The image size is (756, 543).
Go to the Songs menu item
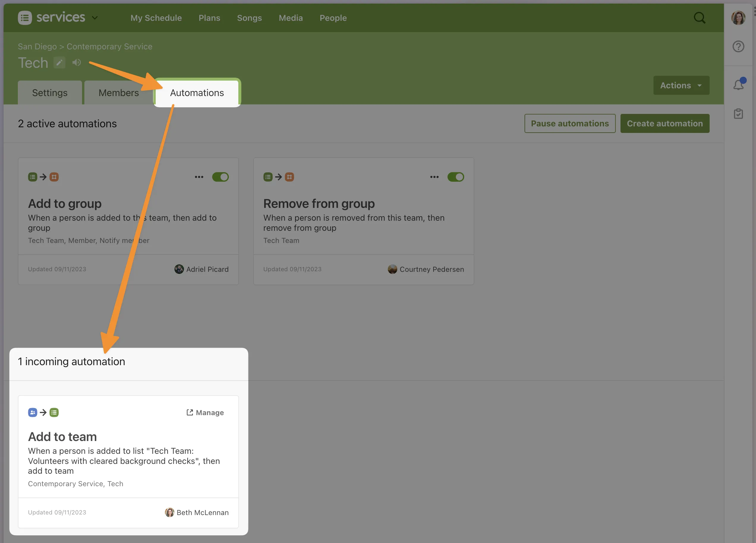click(x=249, y=18)
